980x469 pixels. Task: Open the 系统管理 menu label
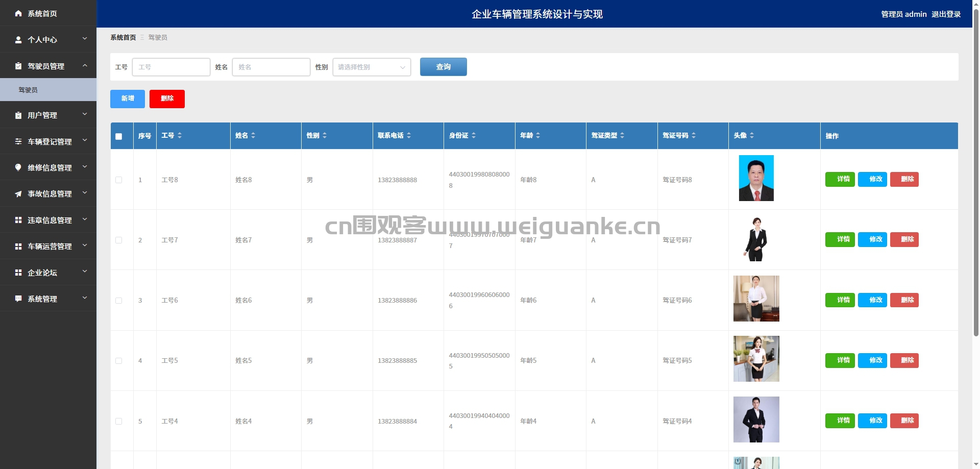(42, 299)
